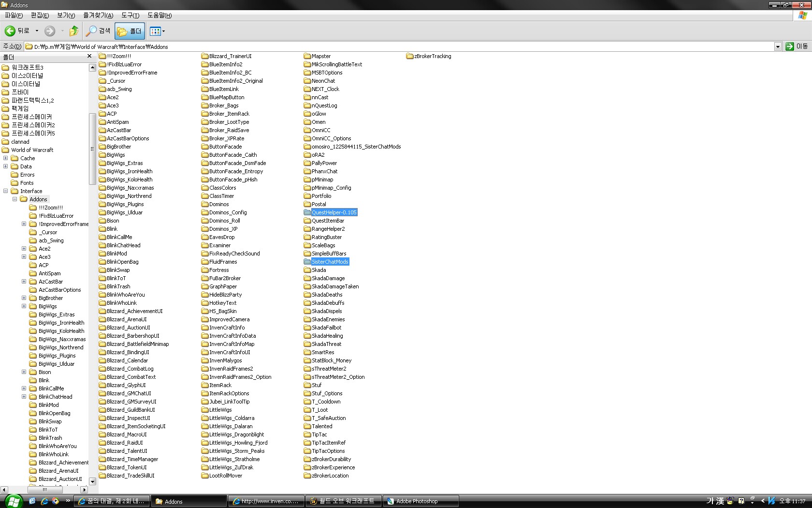The image size is (812, 508).
Task: Collapse the Interface tree node
Action: click(x=6, y=191)
